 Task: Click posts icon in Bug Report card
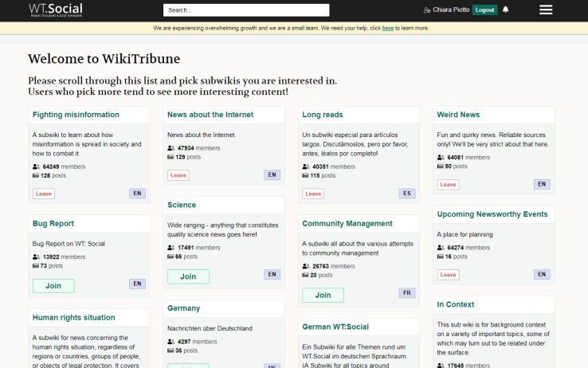(36, 266)
